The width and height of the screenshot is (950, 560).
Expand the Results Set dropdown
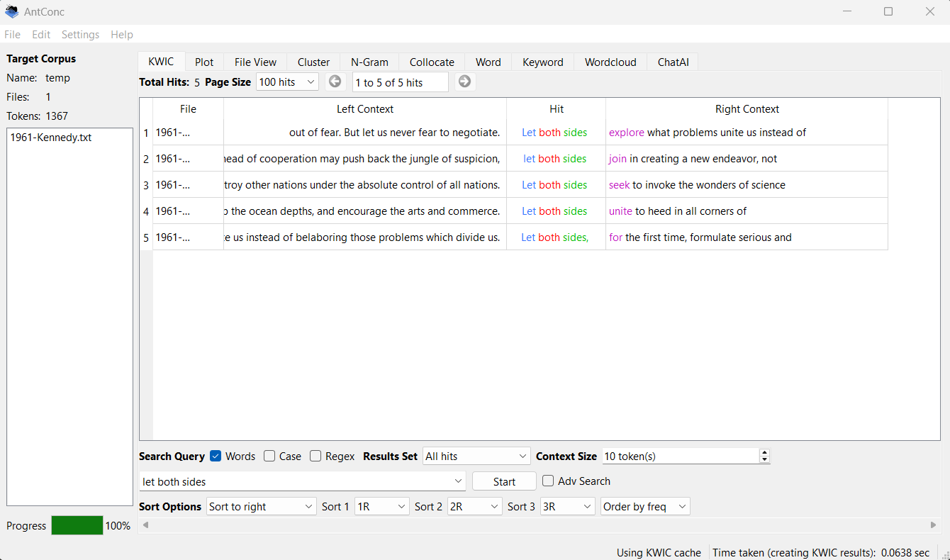point(476,457)
